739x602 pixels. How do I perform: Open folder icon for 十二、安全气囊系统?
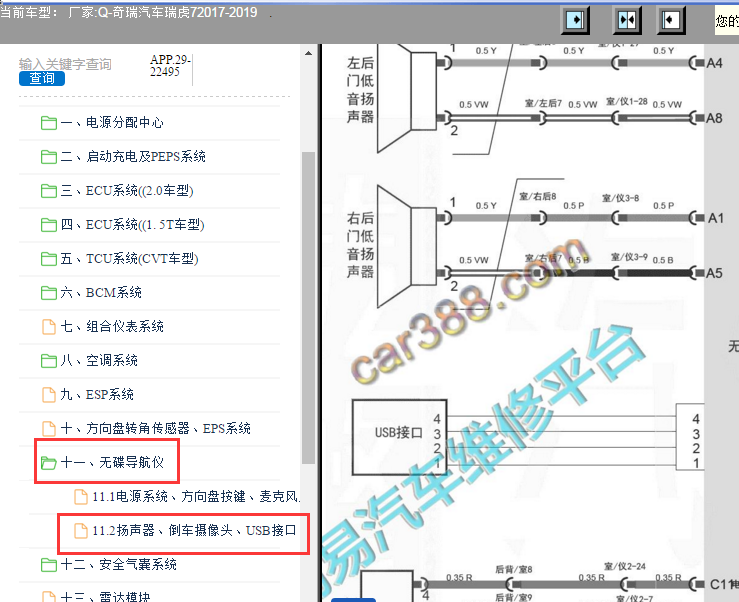(49, 564)
